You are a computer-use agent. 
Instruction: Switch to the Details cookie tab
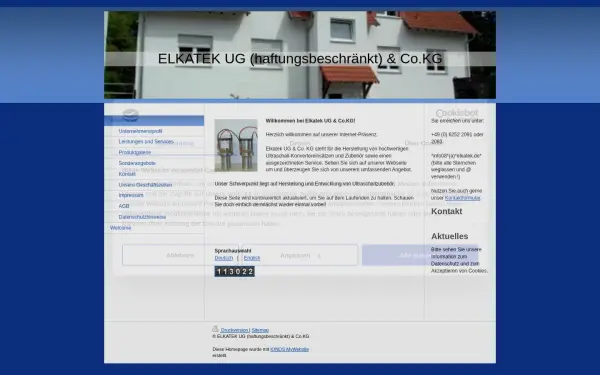tap(300, 143)
